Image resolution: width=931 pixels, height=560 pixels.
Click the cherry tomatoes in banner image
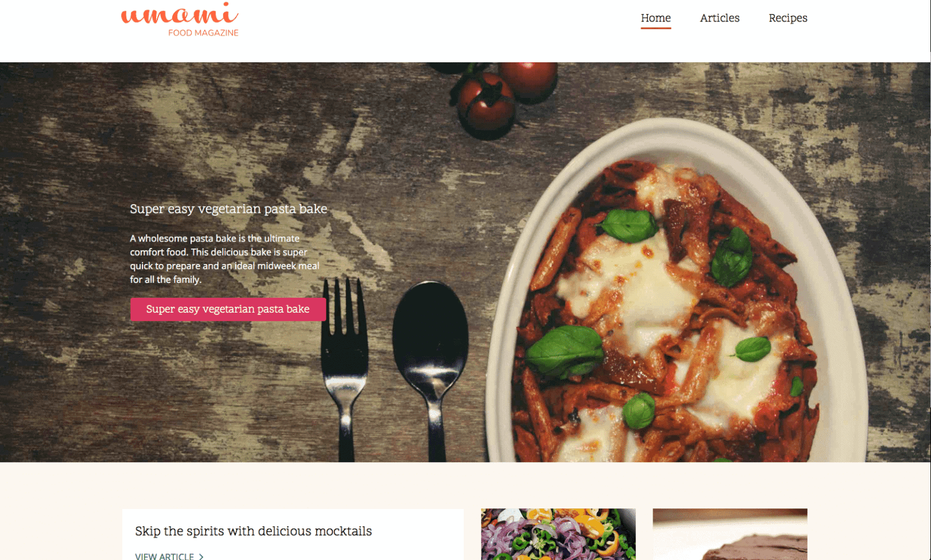click(x=505, y=95)
